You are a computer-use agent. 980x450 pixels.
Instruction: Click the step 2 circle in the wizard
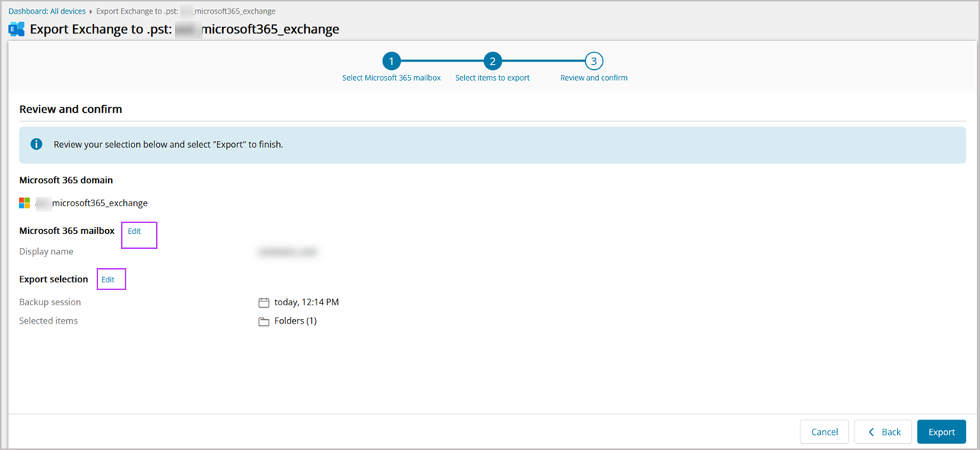[492, 61]
